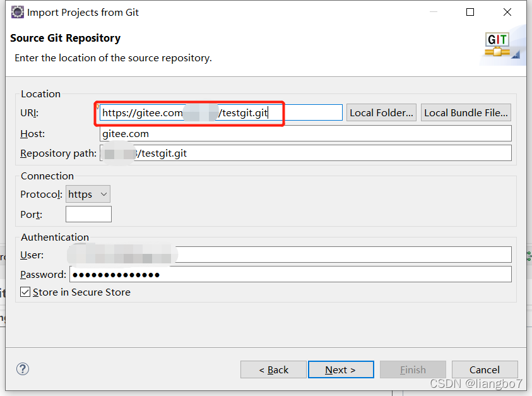Cancel the Import Projects from Git wizard
The width and height of the screenshot is (532, 396).
pos(485,369)
